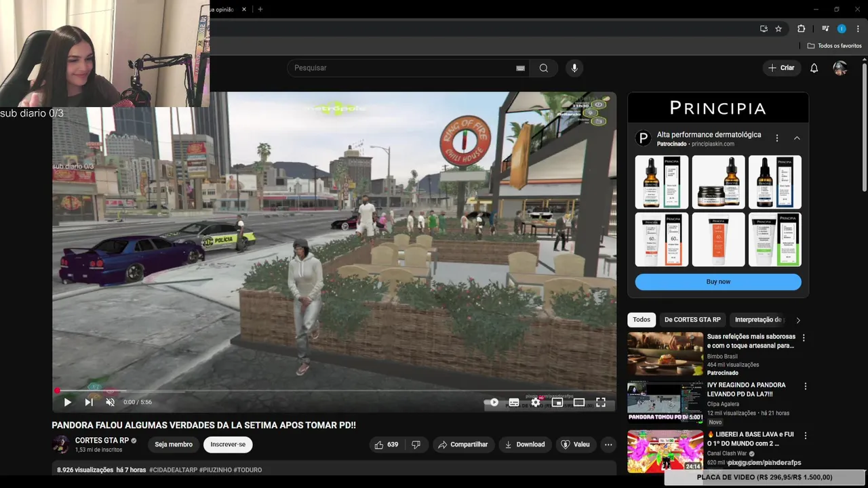Dislike the video with thumbs-down

click(x=416, y=445)
